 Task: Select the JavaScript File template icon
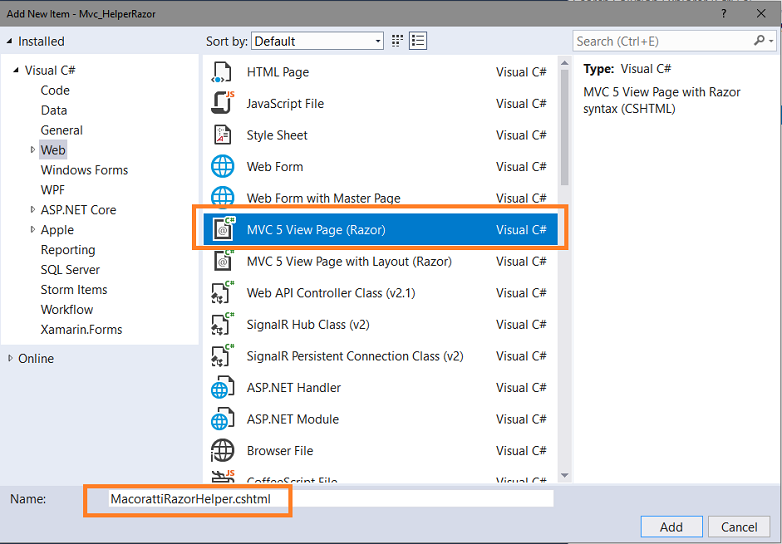tap(222, 103)
